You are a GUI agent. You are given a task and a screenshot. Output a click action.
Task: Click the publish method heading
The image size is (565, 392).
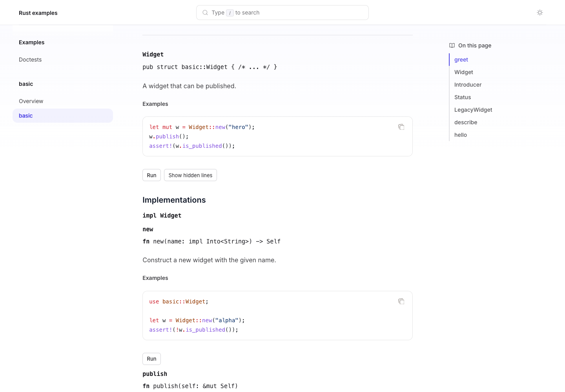(155, 374)
